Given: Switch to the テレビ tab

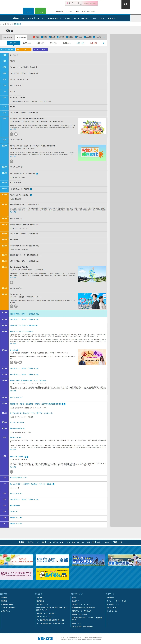Looking at the screenshot, I should pyautogui.click(x=29, y=11).
